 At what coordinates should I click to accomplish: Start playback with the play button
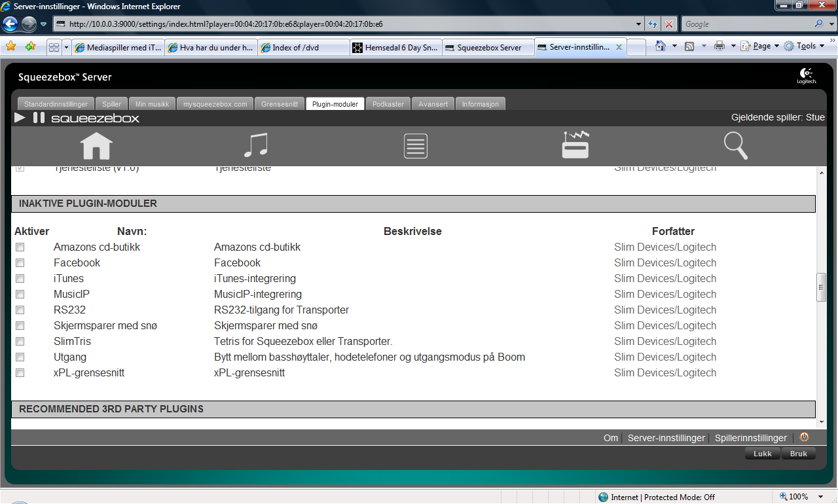point(20,118)
